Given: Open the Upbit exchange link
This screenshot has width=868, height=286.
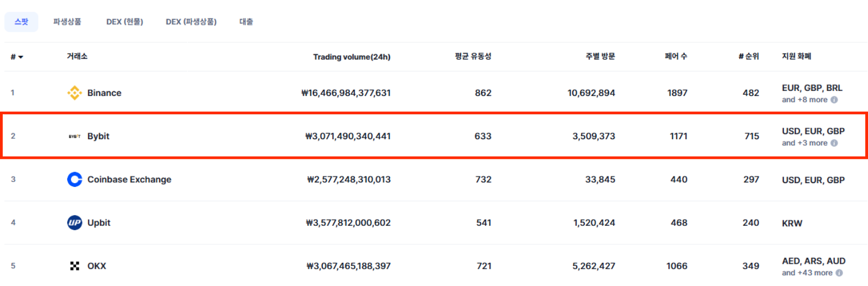Looking at the screenshot, I should 99,223.
